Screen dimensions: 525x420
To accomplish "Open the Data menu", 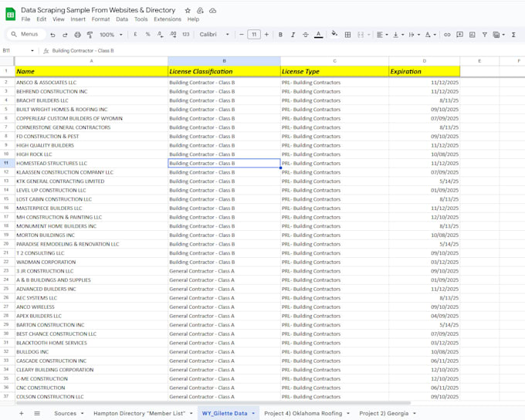I will point(122,19).
